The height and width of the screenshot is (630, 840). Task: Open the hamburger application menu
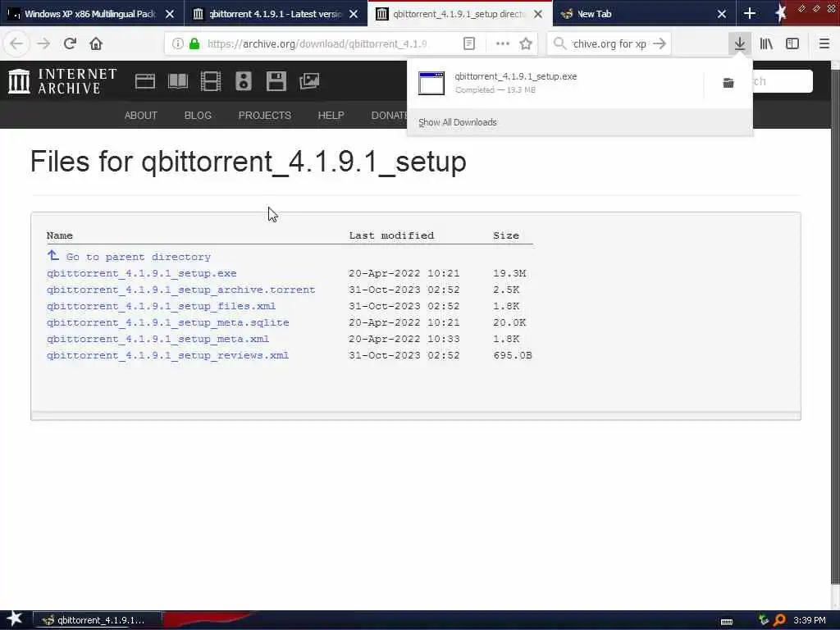pos(824,43)
